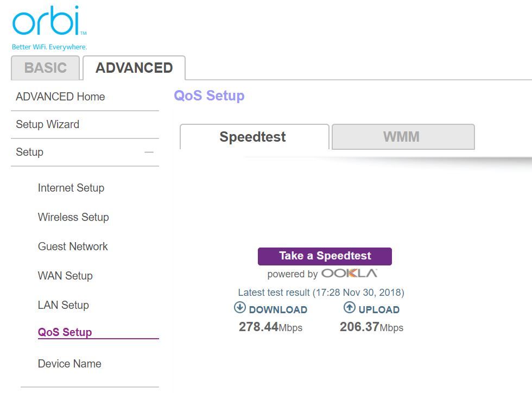Collapse the Setup section minus icon
532x393 pixels.
tap(149, 153)
